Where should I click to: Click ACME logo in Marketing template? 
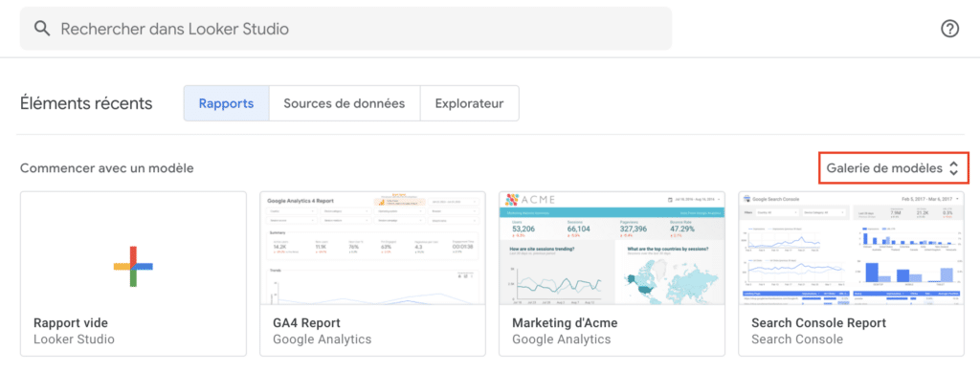coord(530,200)
